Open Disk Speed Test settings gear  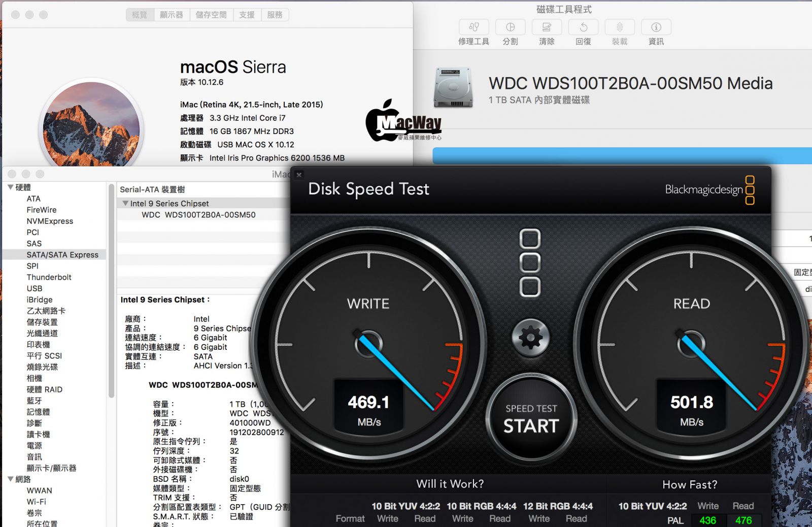pos(530,338)
